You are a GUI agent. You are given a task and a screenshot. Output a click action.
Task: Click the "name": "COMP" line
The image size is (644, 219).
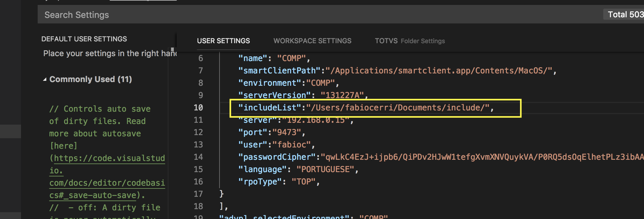click(274, 58)
